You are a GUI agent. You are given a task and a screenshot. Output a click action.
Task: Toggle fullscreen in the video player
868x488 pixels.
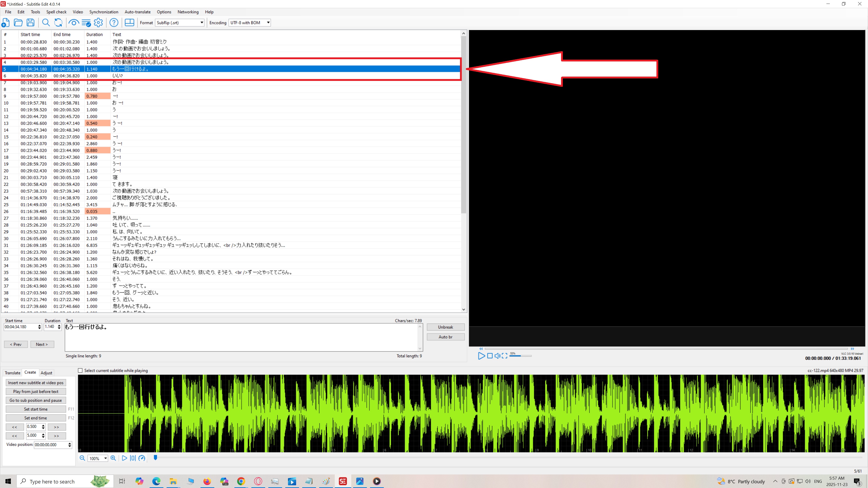(x=505, y=356)
